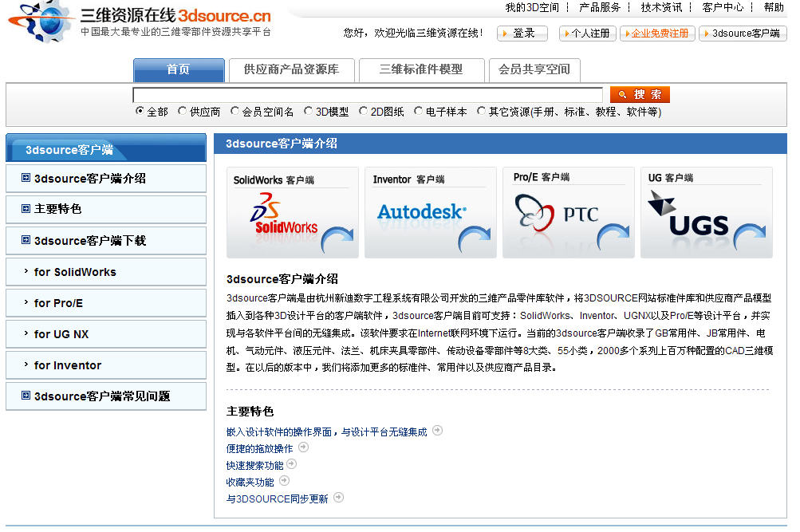800x532 pixels.
Task: Click the 3dsource.cn gear logo
Action: point(41,22)
